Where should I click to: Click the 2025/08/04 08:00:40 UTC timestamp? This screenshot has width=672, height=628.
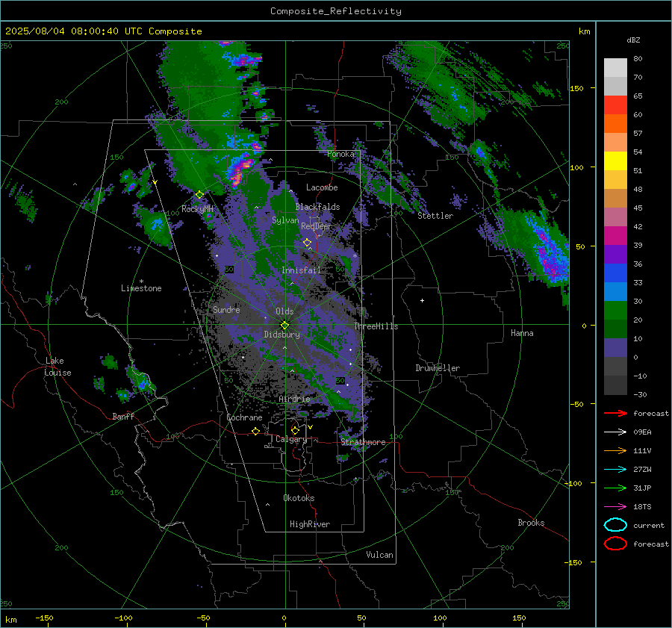[x=103, y=31]
